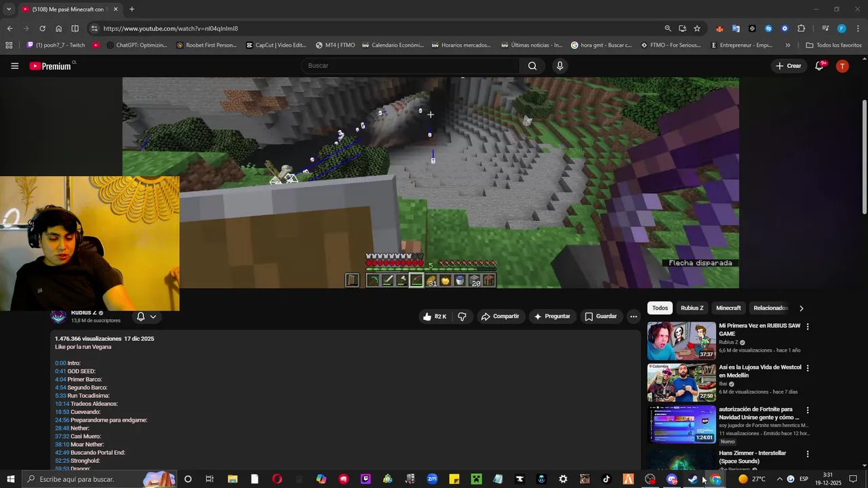Open media controls icon in toolbar
The height and width of the screenshot is (488, 868).
pos(825,28)
